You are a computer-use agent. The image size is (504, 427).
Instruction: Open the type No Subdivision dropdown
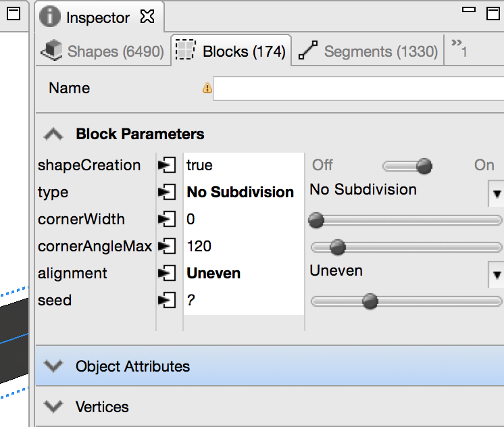pos(496,193)
